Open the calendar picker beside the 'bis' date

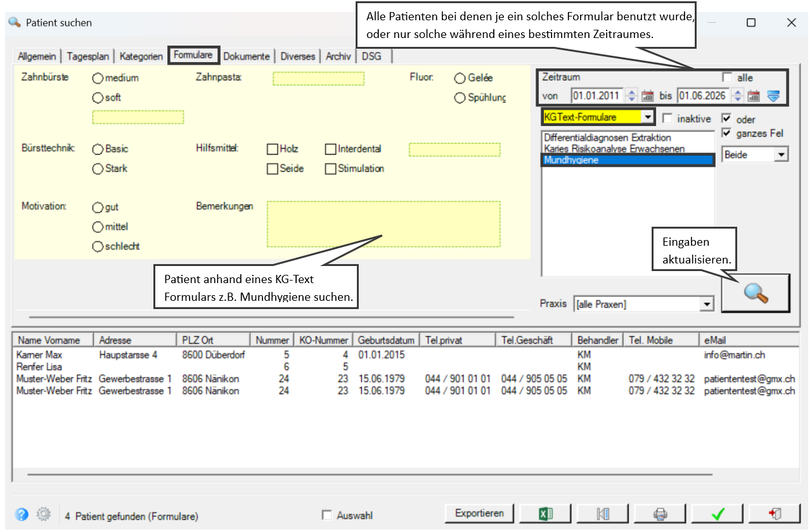tap(754, 96)
